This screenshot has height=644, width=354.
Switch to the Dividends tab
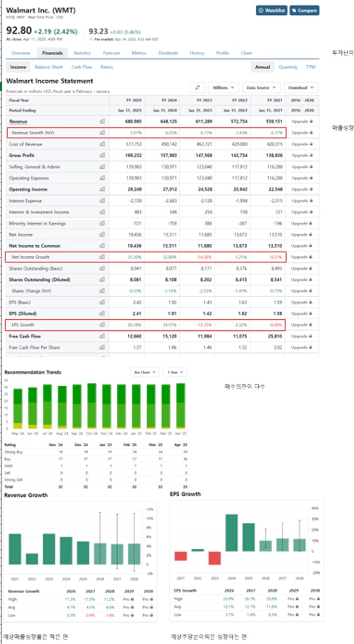coord(168,53)
